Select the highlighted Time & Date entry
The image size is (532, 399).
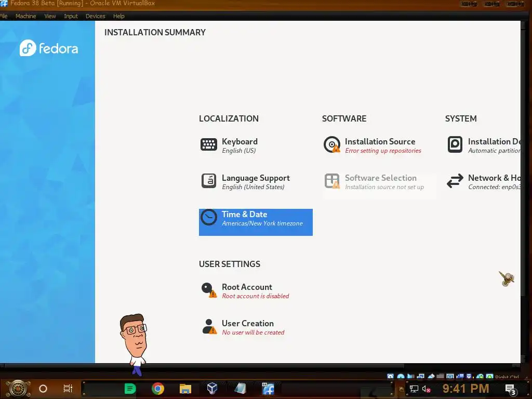tap(256, 222)
